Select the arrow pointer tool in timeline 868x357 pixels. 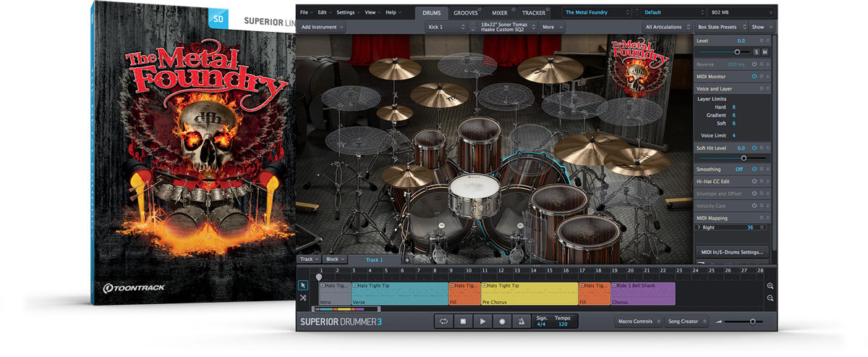pos(303,285)
